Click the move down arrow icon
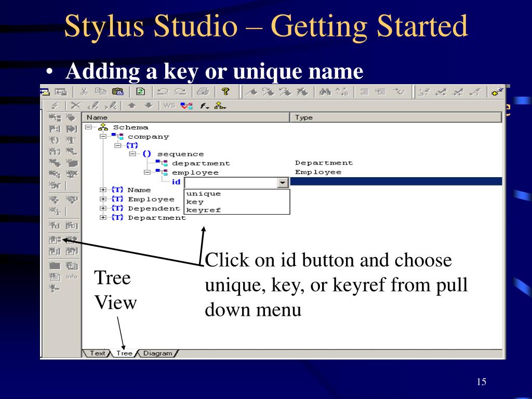 (x=149, y=105)
